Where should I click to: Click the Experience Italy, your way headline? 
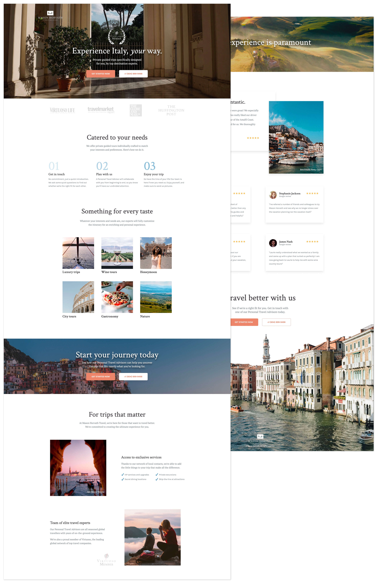pos(117,51)
